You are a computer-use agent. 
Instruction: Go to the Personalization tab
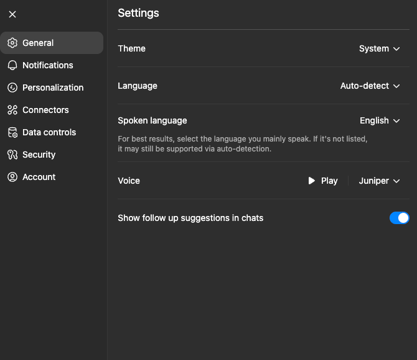pos(52,87)
